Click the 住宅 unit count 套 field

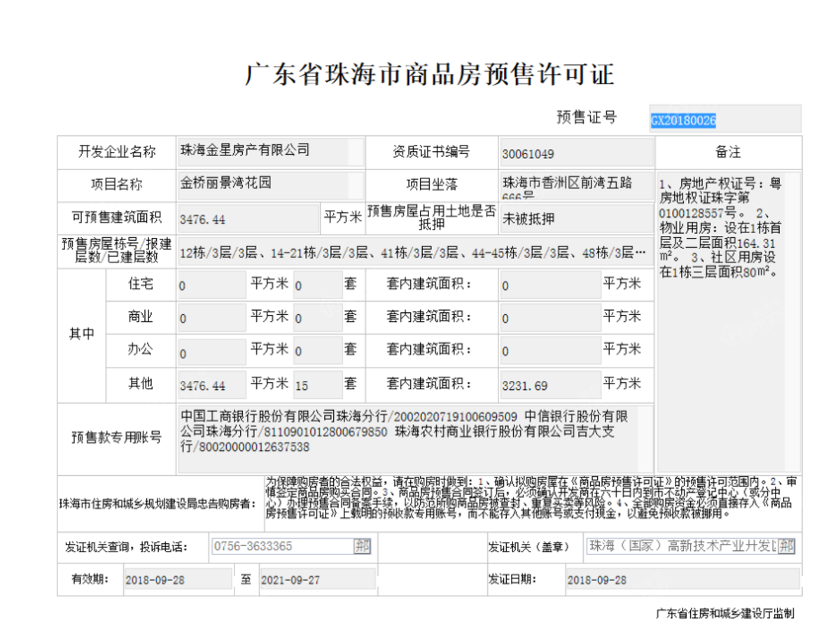click(x=317, y=285)
